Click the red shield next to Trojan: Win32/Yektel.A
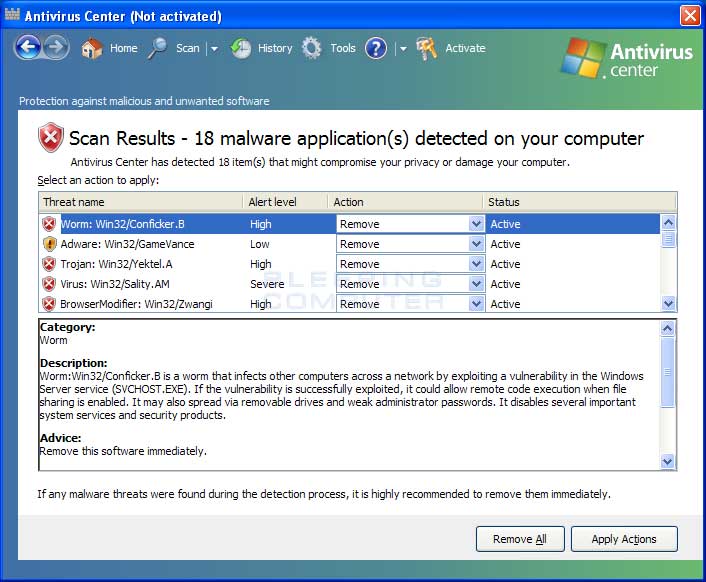Image resolution: width=706 pixels, height=582 pixels. pos(49,264)
